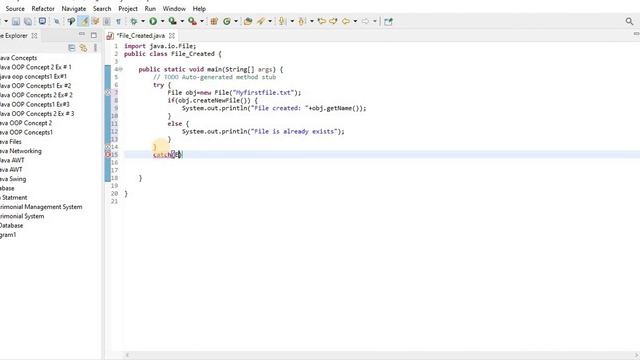Collapse the main method fold on line 4
640x360 pixels.
121,69
